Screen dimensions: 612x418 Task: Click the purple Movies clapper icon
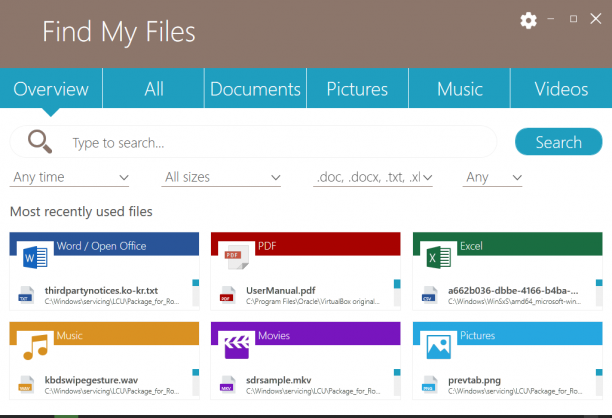pos(237,347)
